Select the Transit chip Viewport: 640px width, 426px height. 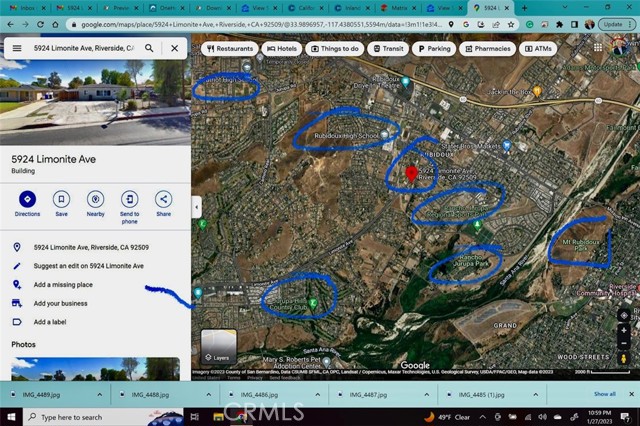388,49
